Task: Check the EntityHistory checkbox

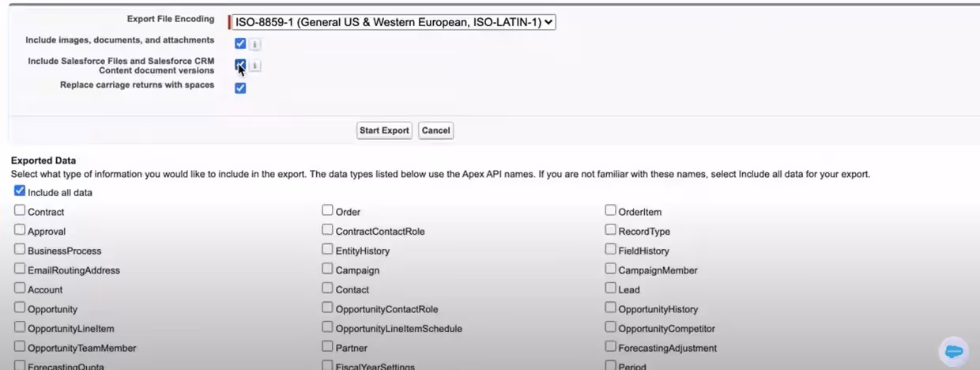Action: 327,249
